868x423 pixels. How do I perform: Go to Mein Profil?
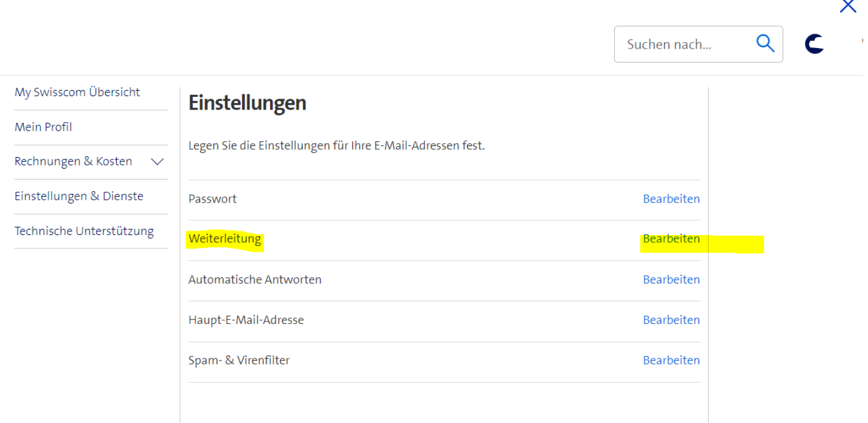click(x=43, y=127)
